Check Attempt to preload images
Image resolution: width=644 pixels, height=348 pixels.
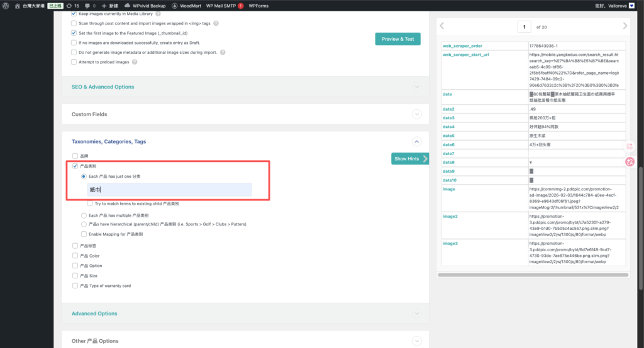click(74, 62)
